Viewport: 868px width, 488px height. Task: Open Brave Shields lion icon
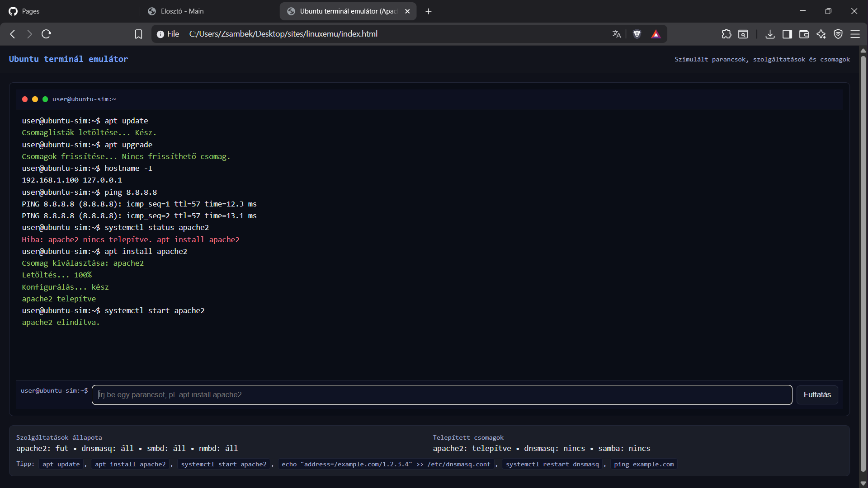pos(637,34)
